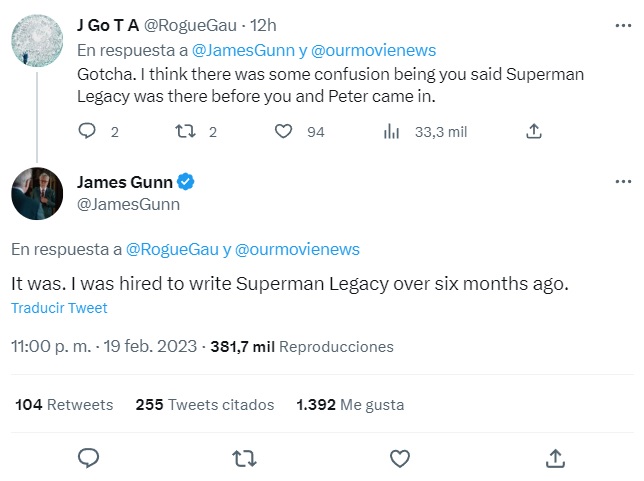View the 104 Retweets list
The height and width of the screenshot is (481, 644).
[x=64, y=405]
